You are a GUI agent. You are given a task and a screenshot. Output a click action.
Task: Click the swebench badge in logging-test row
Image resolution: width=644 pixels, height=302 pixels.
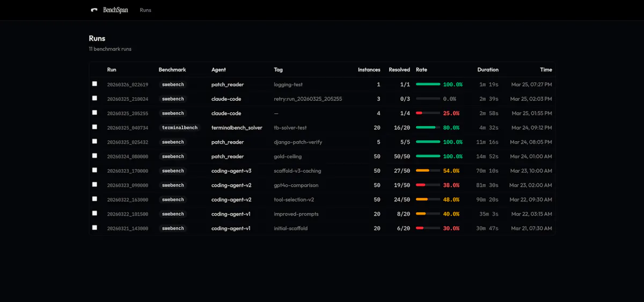tap(173, 85)
